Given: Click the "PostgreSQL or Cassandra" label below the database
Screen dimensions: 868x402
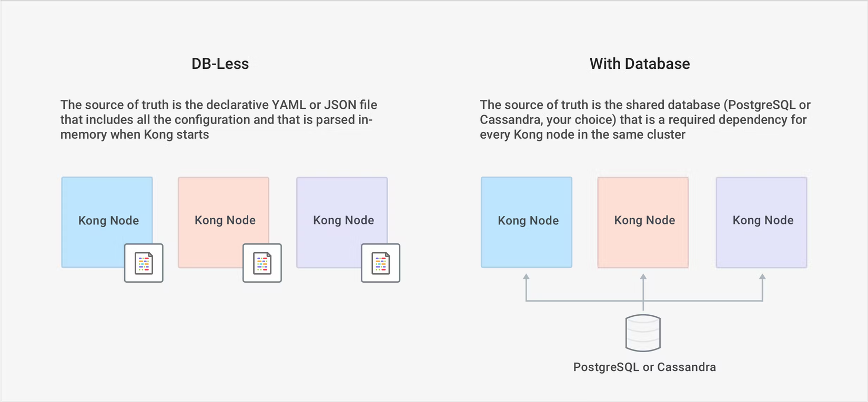Looking at the screenshot, I should [x=644, y=367].
